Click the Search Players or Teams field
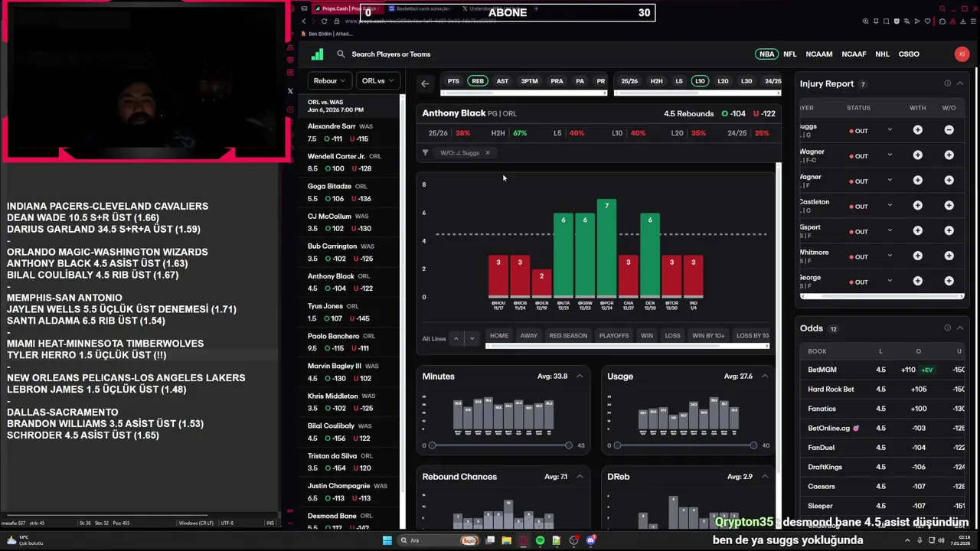 coord(390,54)
